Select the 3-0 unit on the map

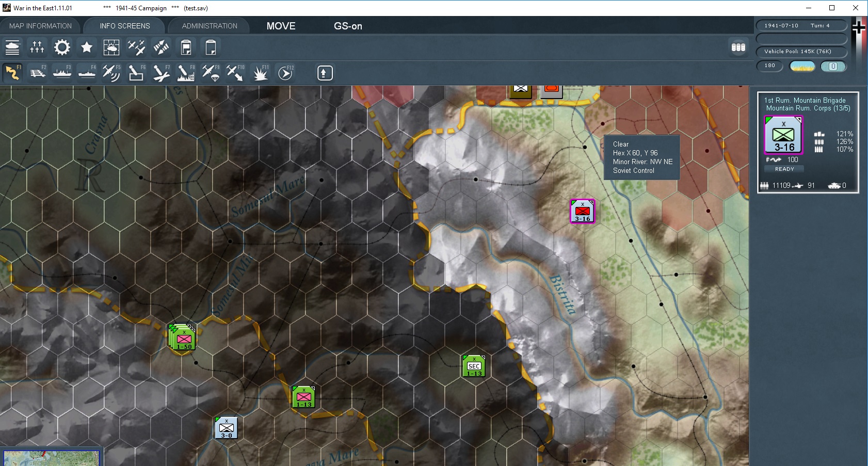(x=226, y=428)
